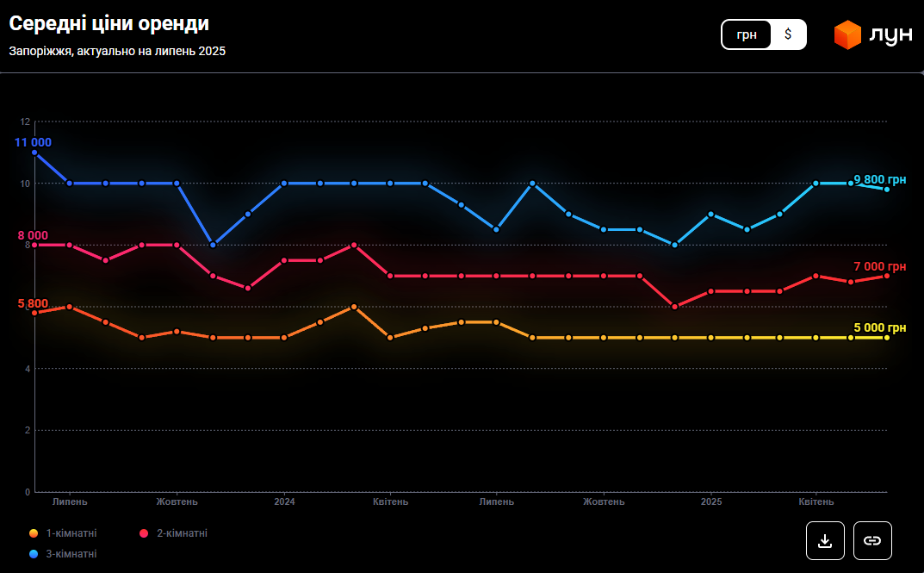Click the last 2-room point labeled 7 000 грн
924x573 pixels.
click(x=887, y=276)
